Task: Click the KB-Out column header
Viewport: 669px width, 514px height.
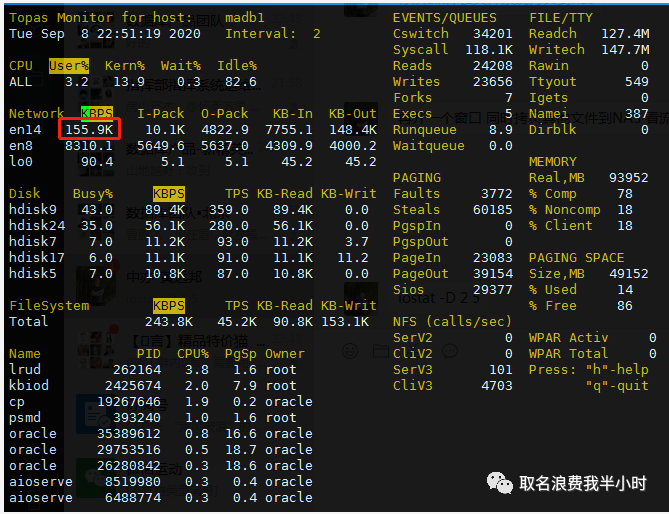Action: click(x=353, y=113)
